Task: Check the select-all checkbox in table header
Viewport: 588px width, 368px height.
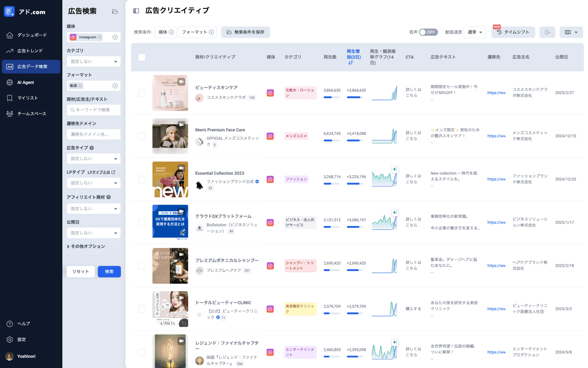Action: (x=141, y=57)
